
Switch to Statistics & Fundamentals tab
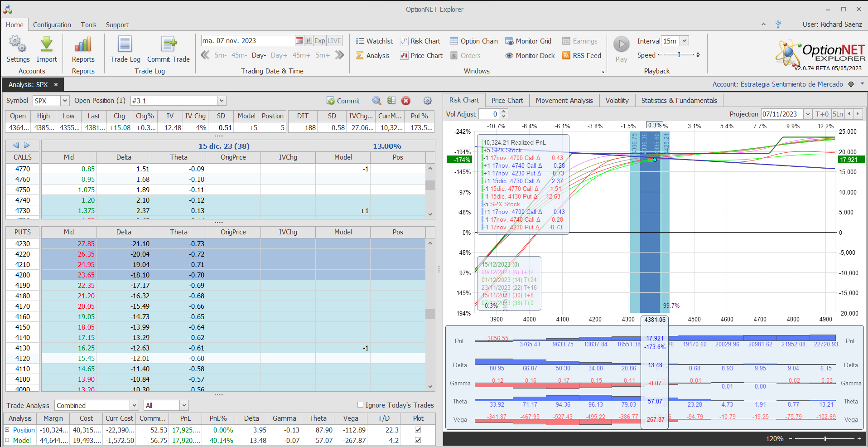point(679,101)
